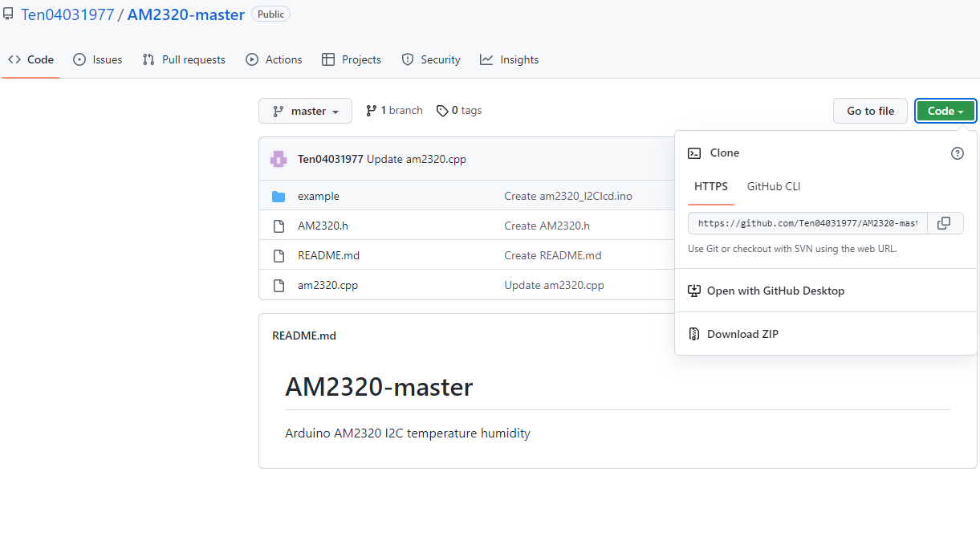This screenshot has height=537, width=980.
Task: Click the repository book icon
Action: 8,14
